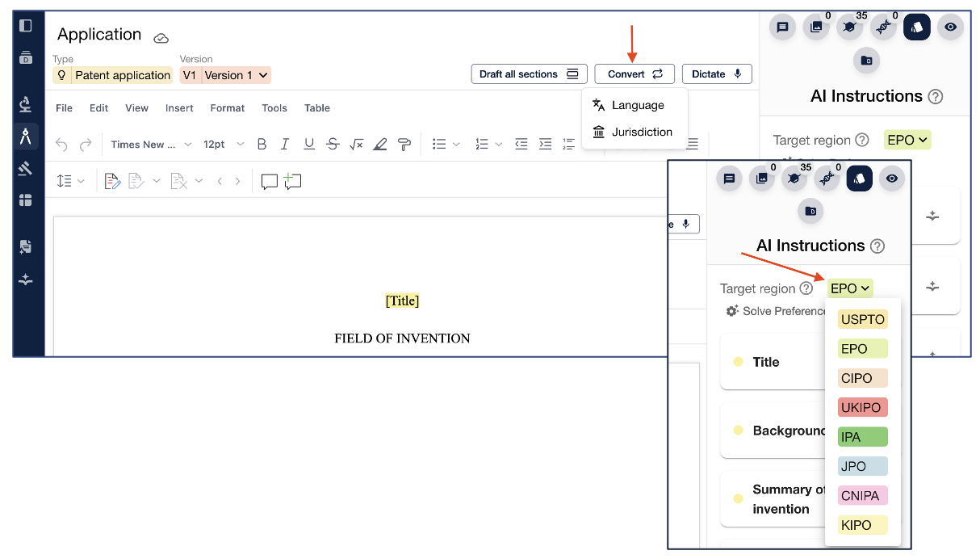Select CNIPA in target region list
The width and height of the screenshot is (980, 559).
[x=863, y=495]
